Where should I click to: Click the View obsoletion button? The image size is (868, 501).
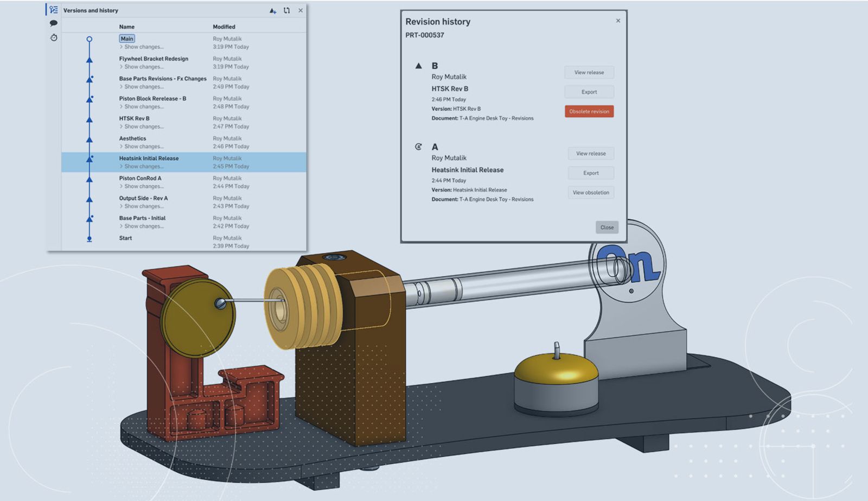pyautogui.click(x=591, y=193)
